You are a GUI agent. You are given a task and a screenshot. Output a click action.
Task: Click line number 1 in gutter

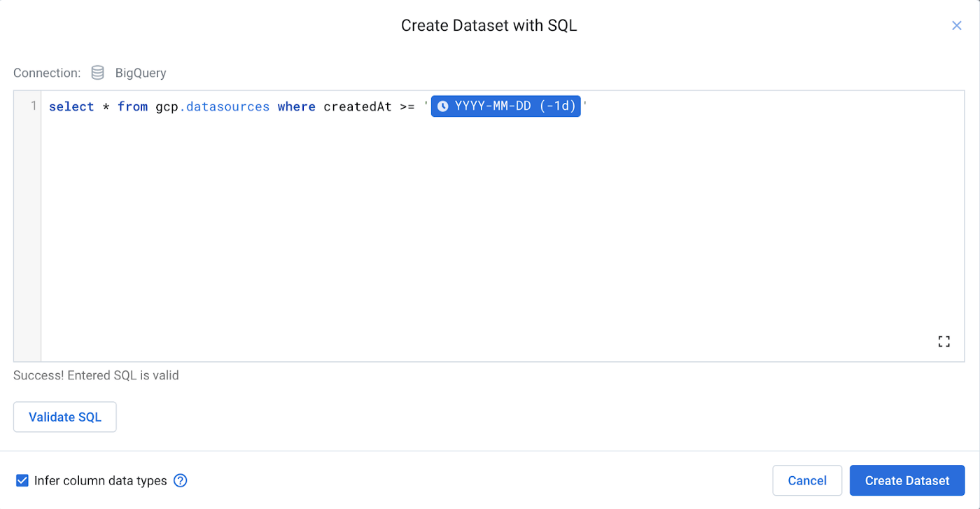(33, 106)
